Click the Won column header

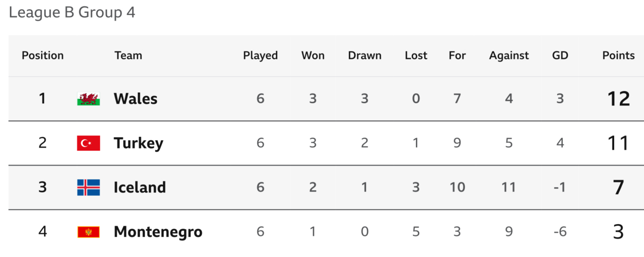tap(313, 56)
